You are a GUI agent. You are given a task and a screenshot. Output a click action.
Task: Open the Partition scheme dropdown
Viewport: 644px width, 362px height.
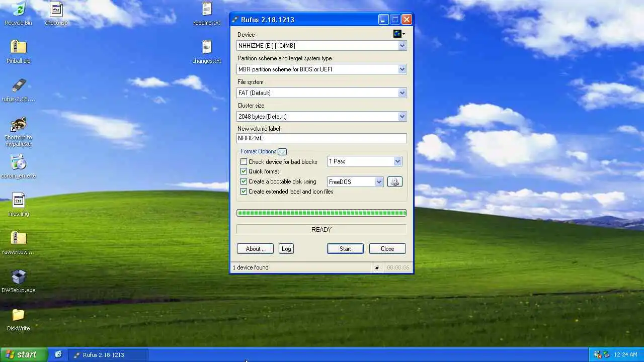[402, 69]
